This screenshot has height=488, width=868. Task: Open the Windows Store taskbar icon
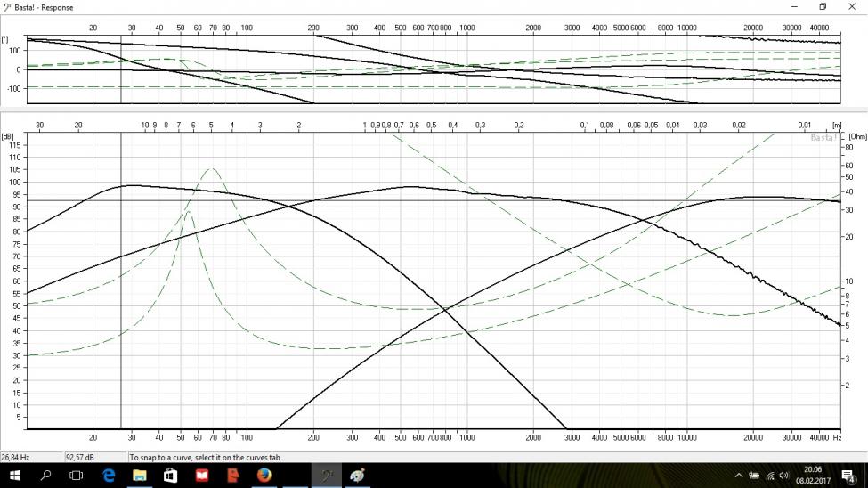(171, 476)
